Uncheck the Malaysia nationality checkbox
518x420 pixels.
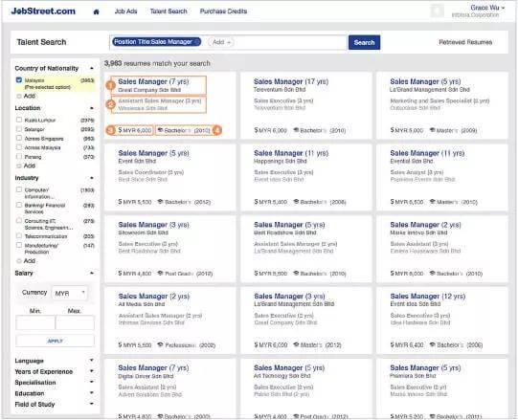19,80
